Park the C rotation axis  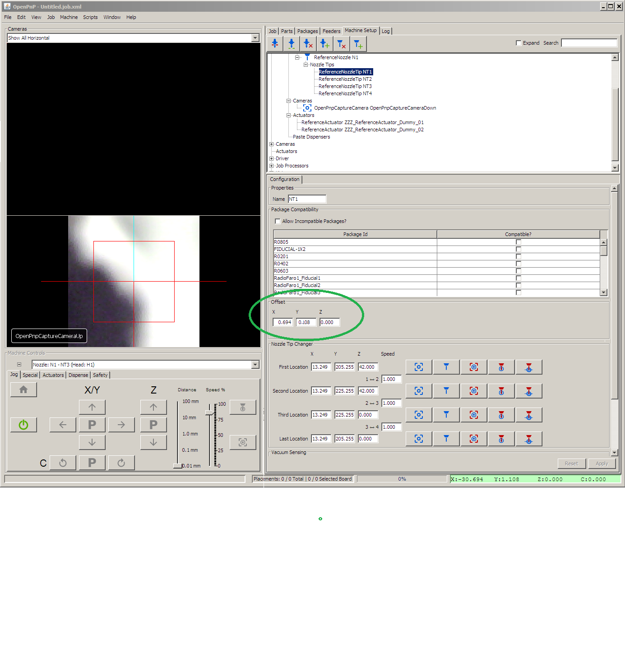(x=92, y=463)
